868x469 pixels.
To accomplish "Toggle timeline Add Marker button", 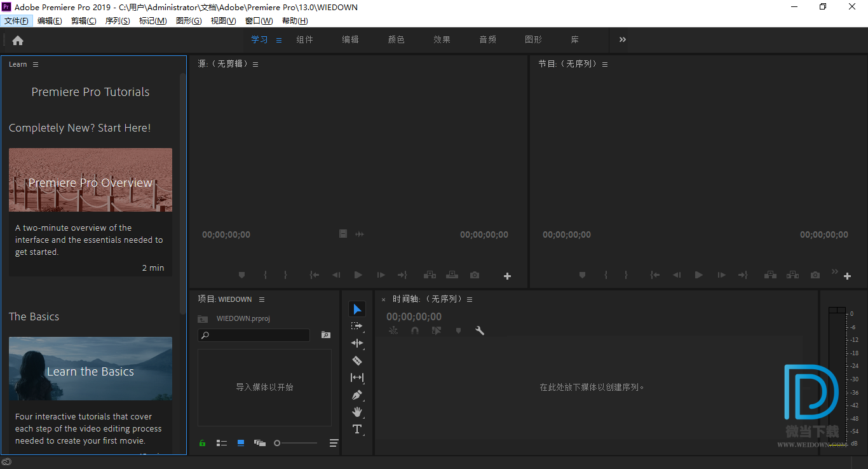I will (x=458, y=330).
